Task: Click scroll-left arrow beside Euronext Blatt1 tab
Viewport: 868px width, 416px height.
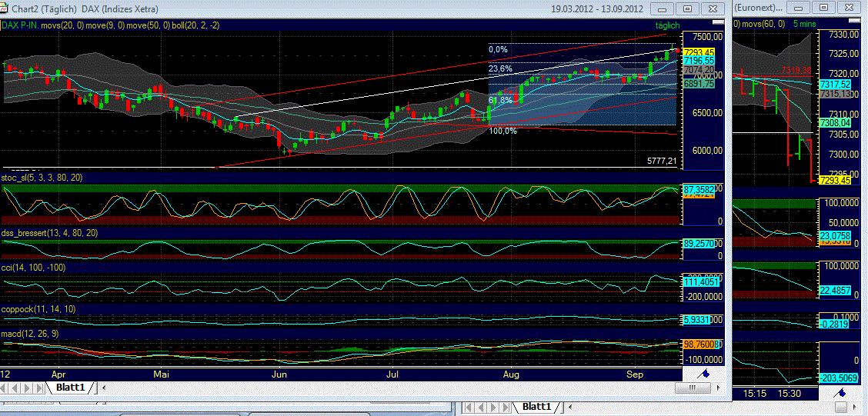Action: 570,407
